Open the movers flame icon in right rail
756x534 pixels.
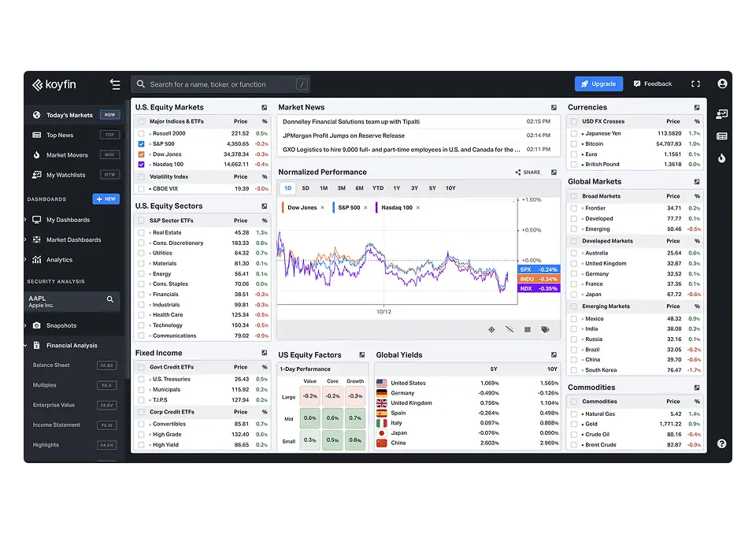722,158
